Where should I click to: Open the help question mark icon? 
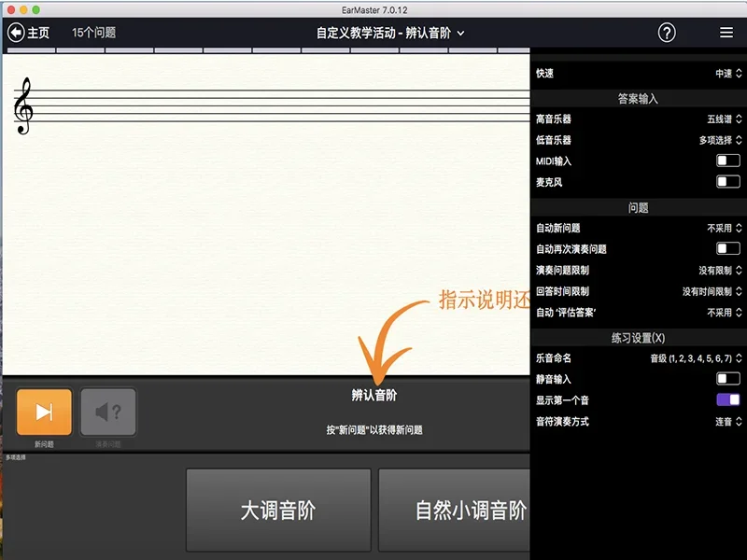coord(667,33)
